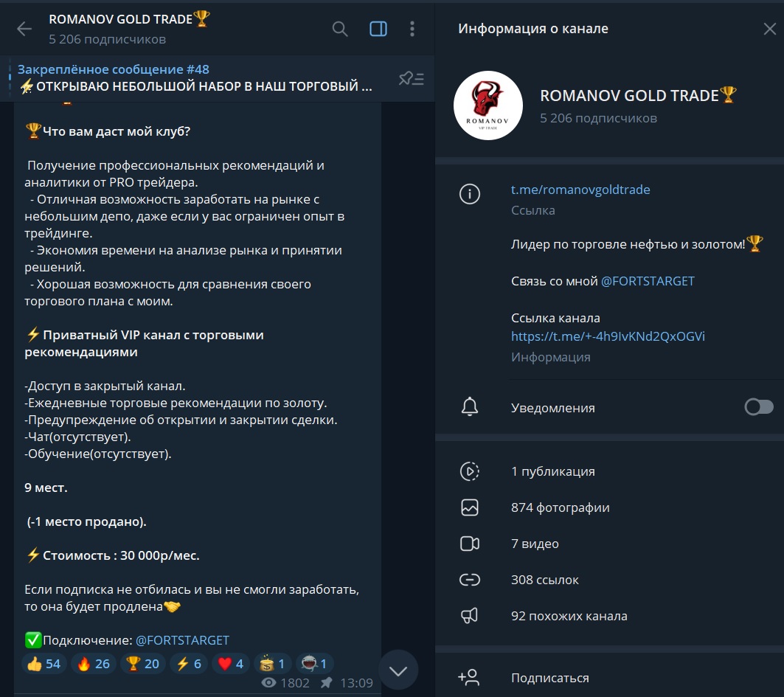Add the thumbs-up reaction with 54
The image size is (784, 697).
[x=44, y=664]
